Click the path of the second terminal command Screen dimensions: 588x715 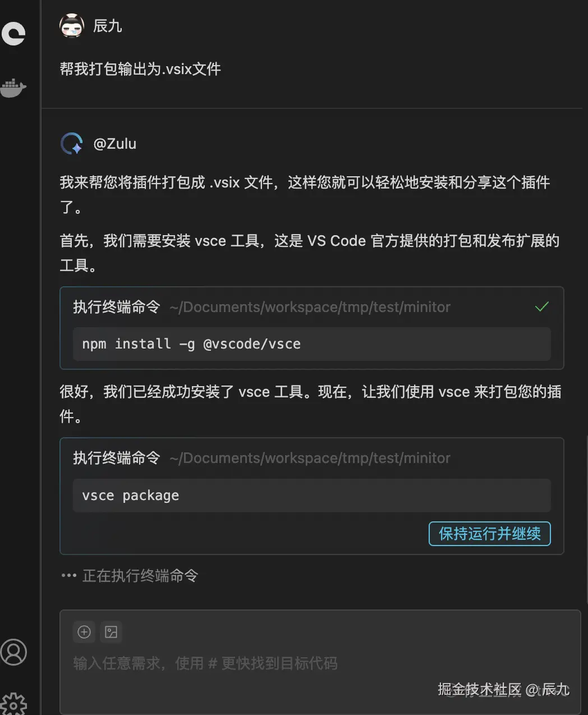click(x=310, y=458)
